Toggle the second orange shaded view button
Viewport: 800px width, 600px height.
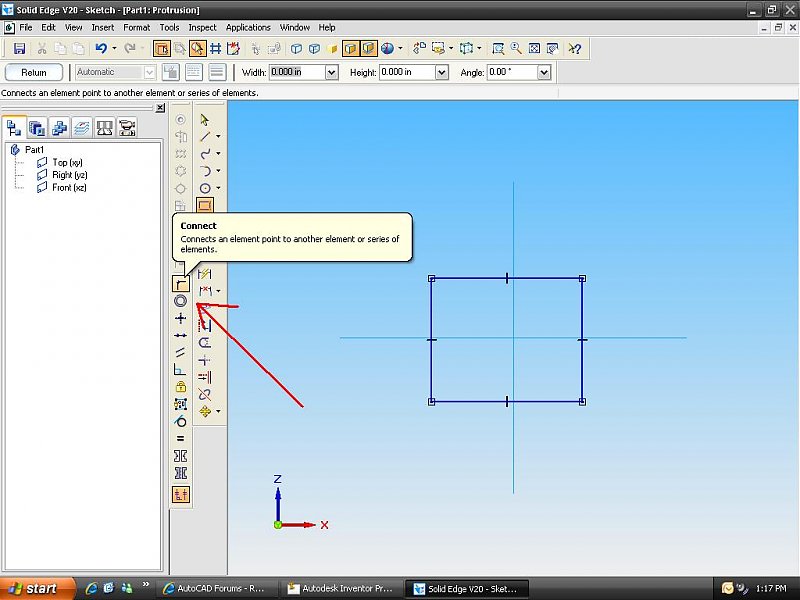(x=368, y=48)
